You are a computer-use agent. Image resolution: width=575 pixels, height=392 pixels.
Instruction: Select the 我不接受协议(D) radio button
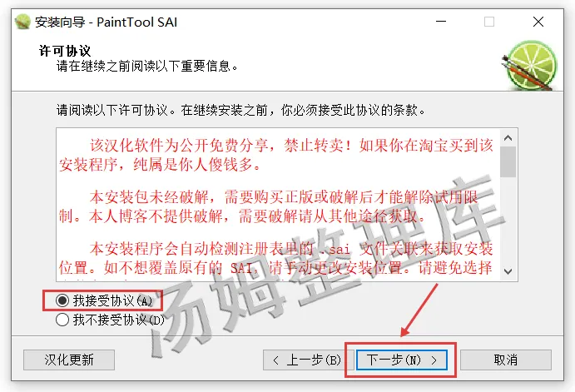coord(62,320)
